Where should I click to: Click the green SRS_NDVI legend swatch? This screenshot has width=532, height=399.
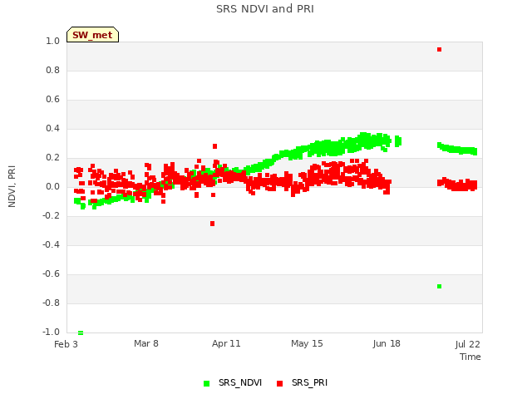(x=206, y=383)
